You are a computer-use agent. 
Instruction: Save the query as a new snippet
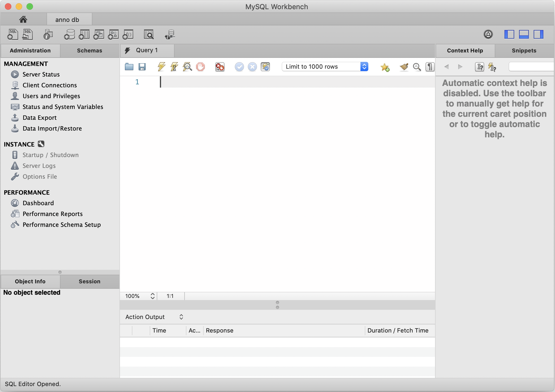(385, 67)
